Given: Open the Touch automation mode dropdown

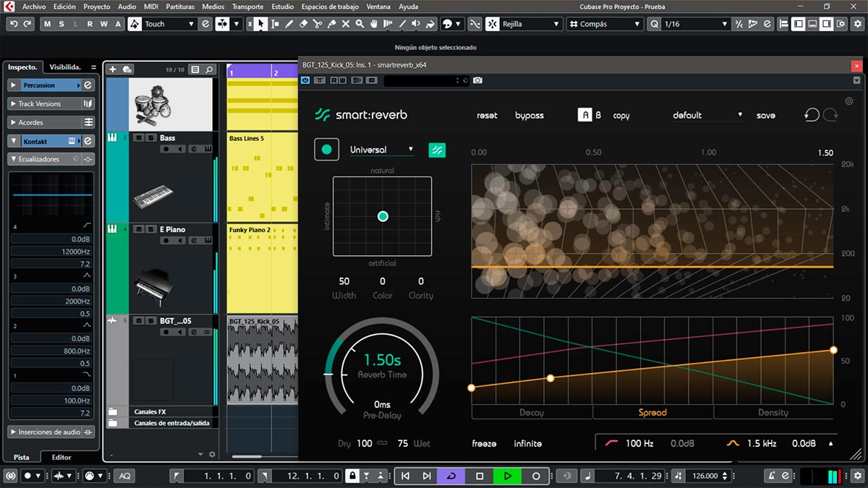Looking at the screenshot, I should pos(170,24).
